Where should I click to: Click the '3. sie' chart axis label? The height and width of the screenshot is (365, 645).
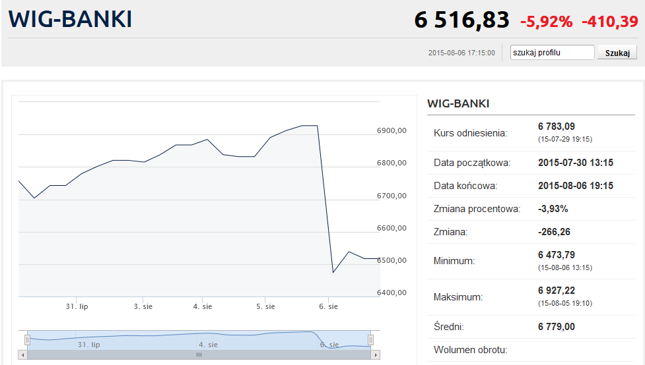[x=143, y=307]
